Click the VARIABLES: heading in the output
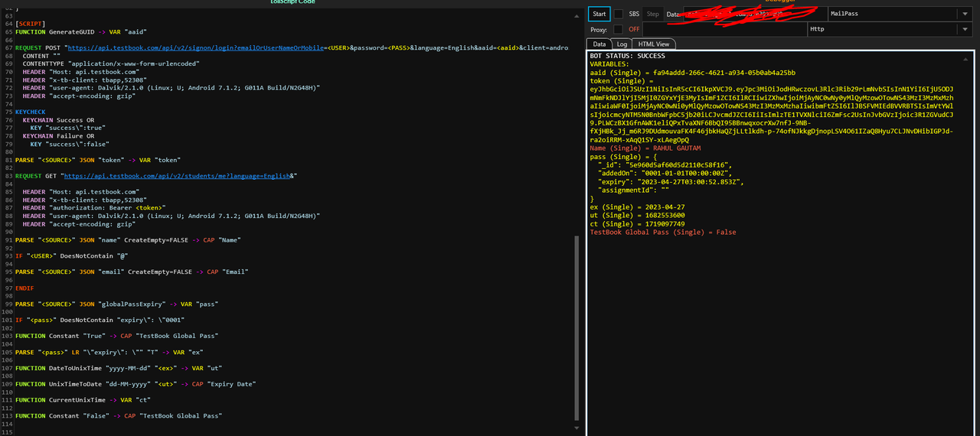 [609, 64]
